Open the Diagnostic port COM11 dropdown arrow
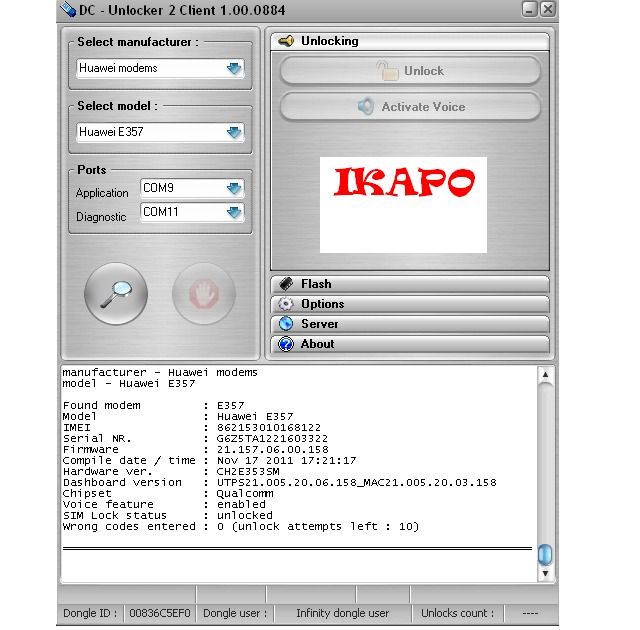Screen dimensions: 640x630 pos(234,212)
